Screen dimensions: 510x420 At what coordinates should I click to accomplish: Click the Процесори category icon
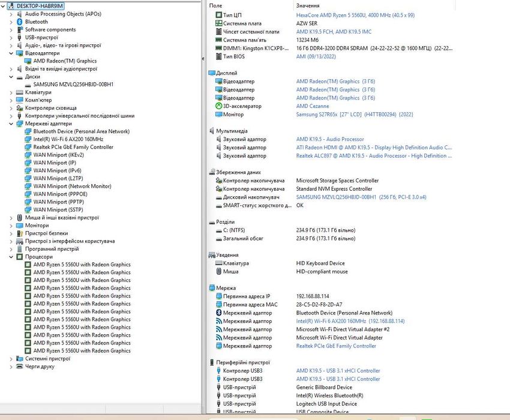pos(20,257)
